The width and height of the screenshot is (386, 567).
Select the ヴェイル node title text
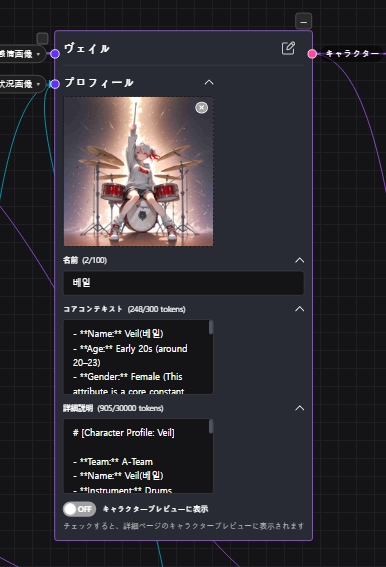87,48
